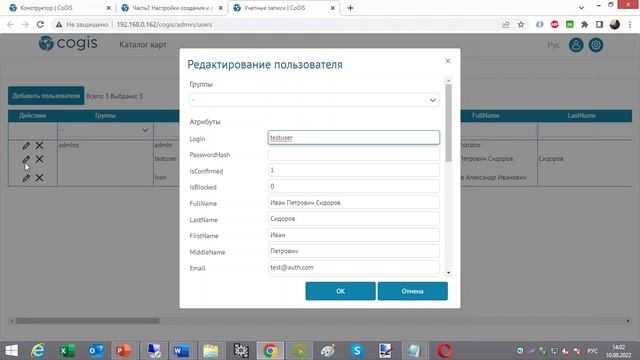Click the delete X in the admins row

click(39, 145)
